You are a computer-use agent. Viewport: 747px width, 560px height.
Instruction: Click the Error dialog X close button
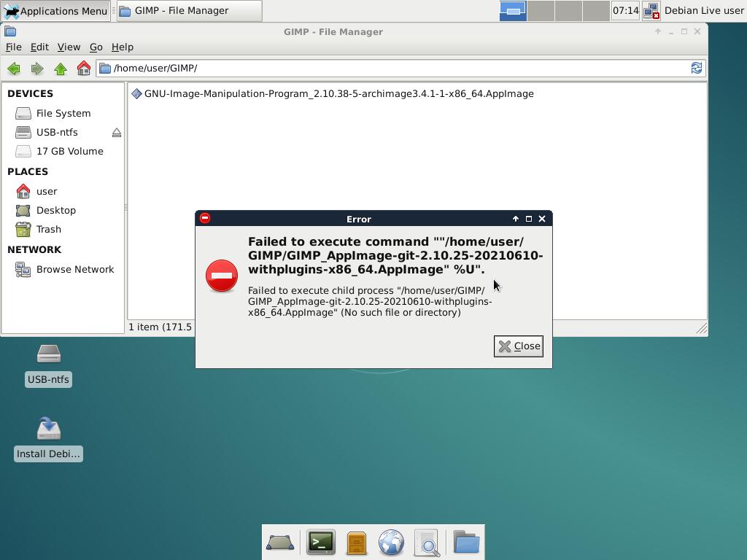pos(542,219)
